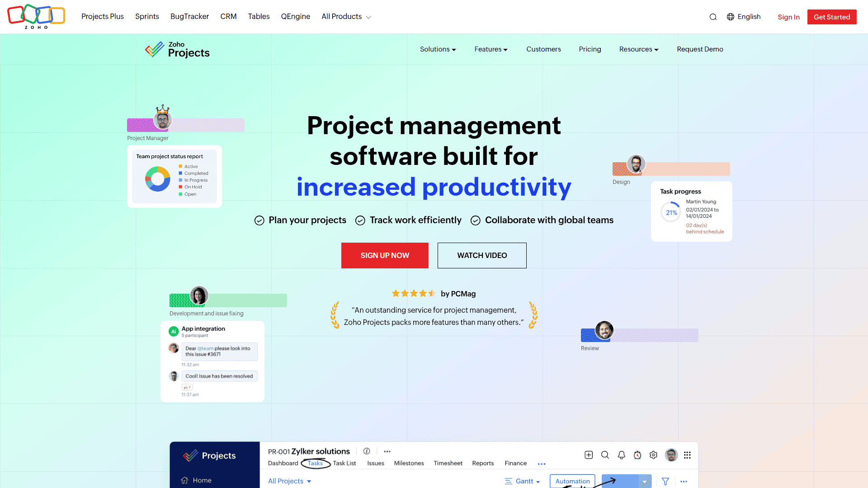
Task: Open the All Projects dropdown in the preview
Action: [289, 481]
